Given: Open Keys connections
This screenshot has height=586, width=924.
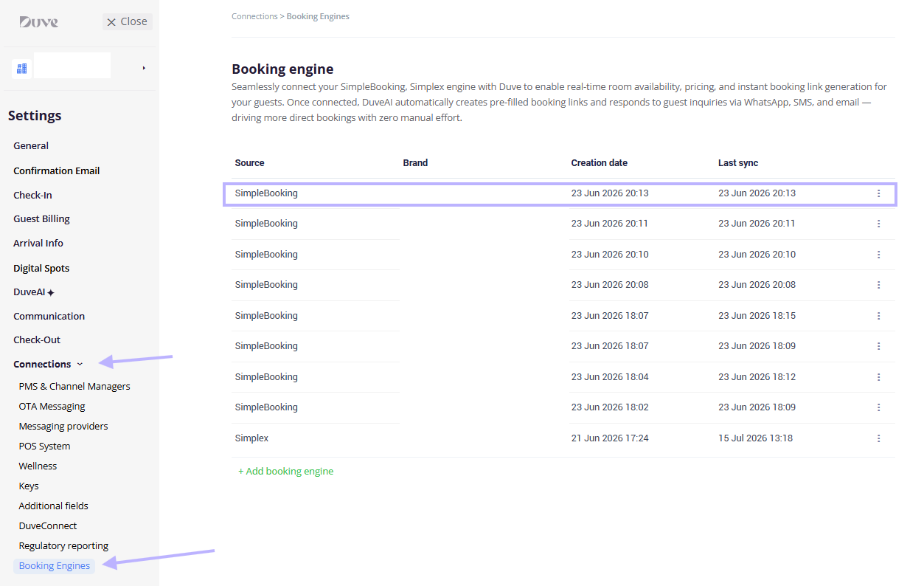Looking at the screenshot, I should coord(29,486).
